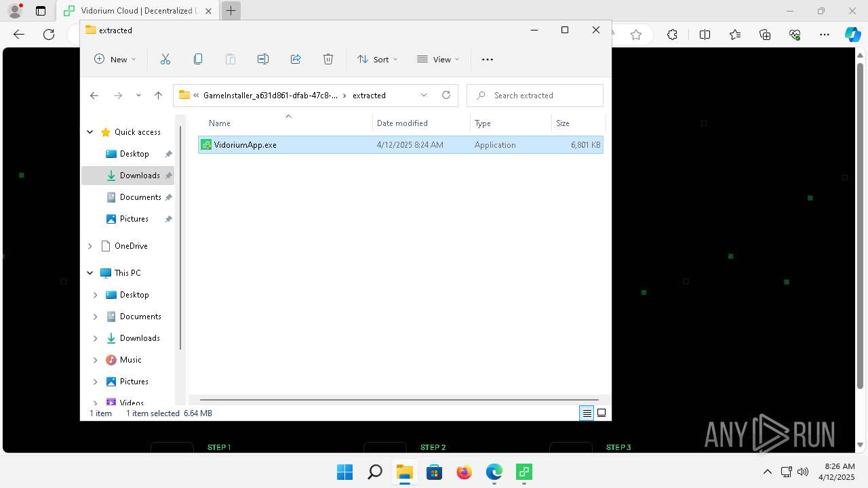868x488 pixels.
Task: Select Music under This PC
Action: point(123,360)
